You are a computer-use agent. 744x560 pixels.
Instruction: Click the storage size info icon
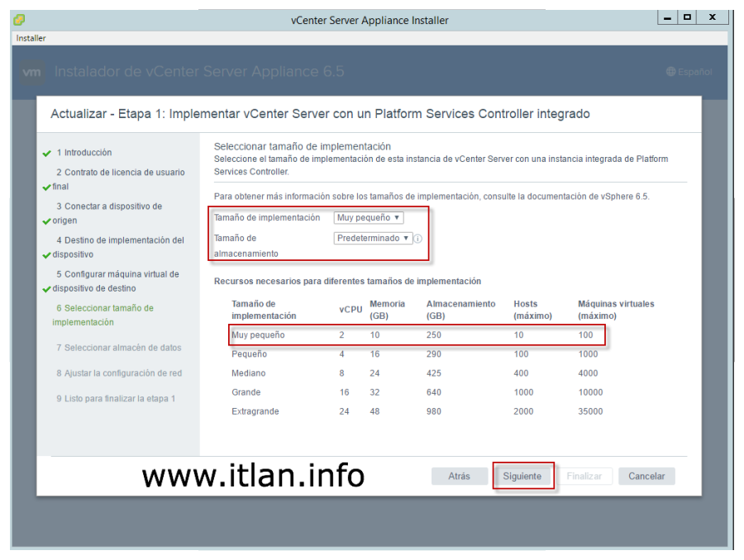[x=418, y=239]
